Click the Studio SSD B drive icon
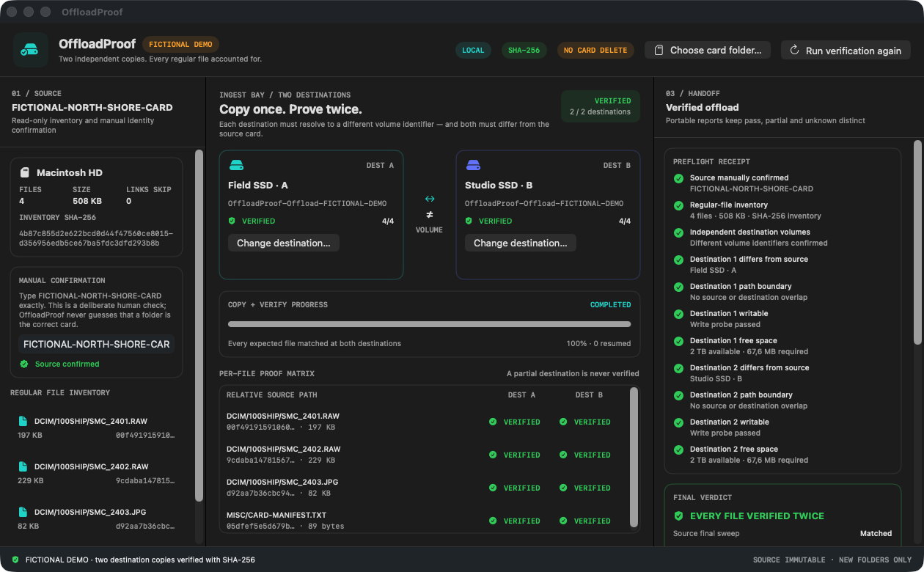 473,165
